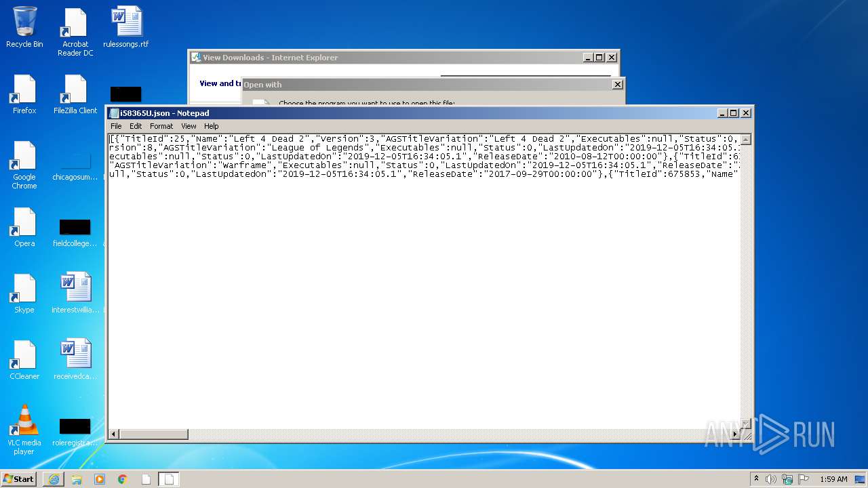The height and width of the screenshot is (488, 868).
Task: Minimize the Notepad window
Action: tap(723, 113)
